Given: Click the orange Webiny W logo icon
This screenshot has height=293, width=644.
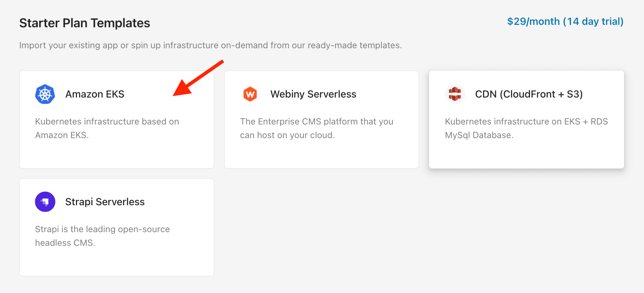Looking at the screenshot, I should [x=250, y=94].
